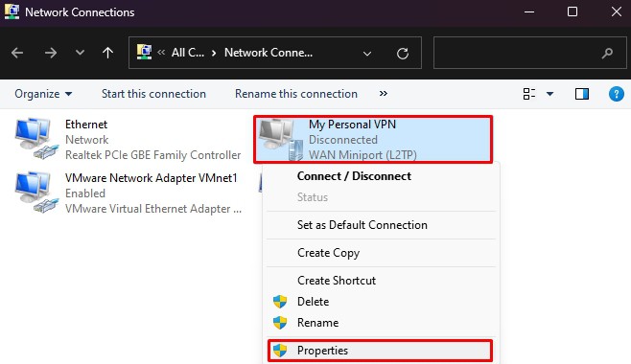
Task: Click 'Rename this connection'
Action: [x=296, y=94]
